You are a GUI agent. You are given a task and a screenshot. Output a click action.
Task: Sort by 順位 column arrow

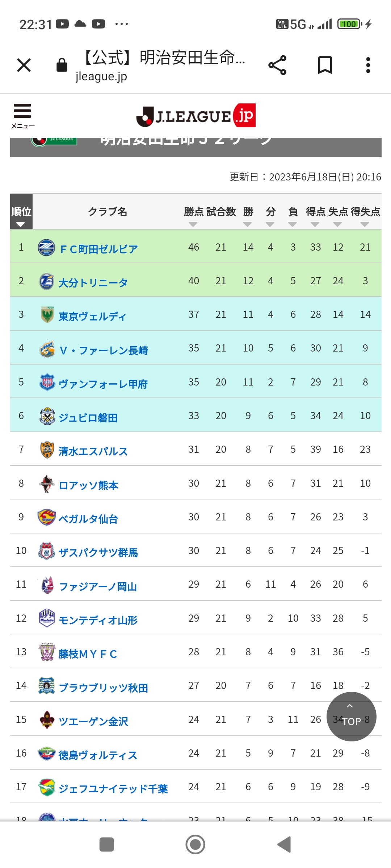coord(21,225)
